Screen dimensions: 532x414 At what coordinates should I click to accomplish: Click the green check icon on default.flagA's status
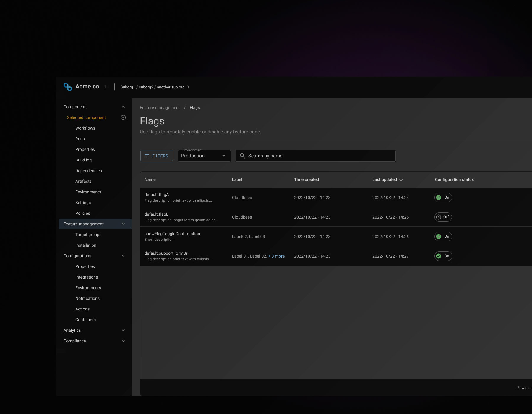[439, 198]
